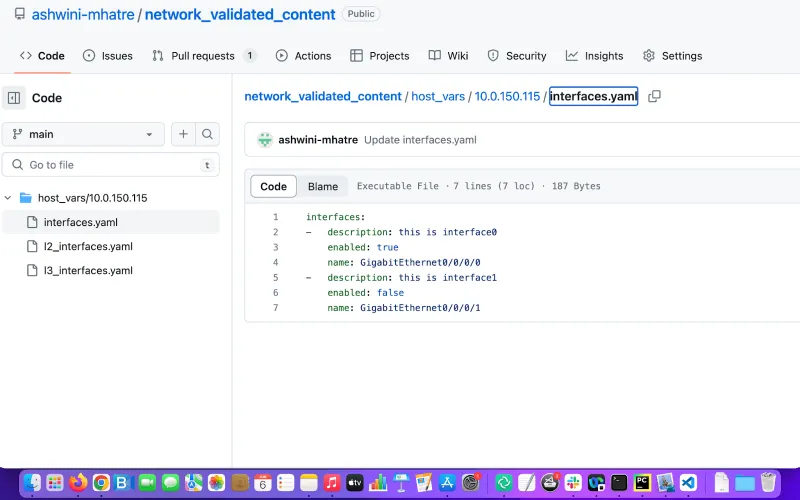Click the network_validated_content breadcrumb link
Viewport: 800px width, 500px height.
[x=322, y=97]
